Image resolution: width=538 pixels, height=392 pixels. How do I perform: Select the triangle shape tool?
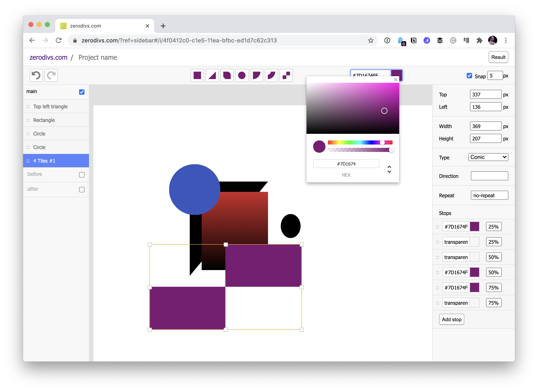point(212,76)
